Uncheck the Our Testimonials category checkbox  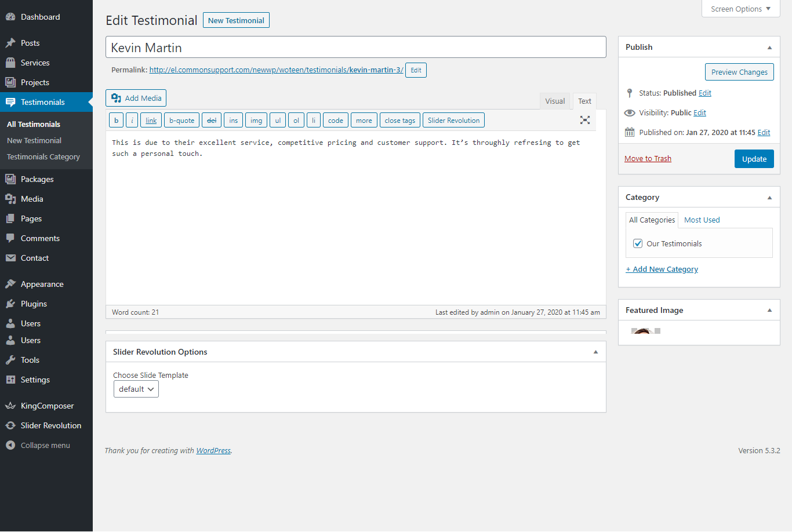coord(638,243)
